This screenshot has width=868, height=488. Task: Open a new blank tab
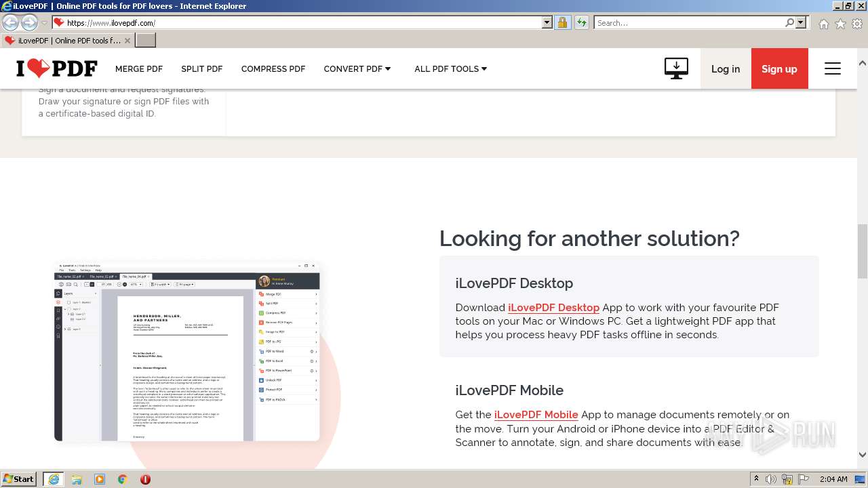(146, 40)
